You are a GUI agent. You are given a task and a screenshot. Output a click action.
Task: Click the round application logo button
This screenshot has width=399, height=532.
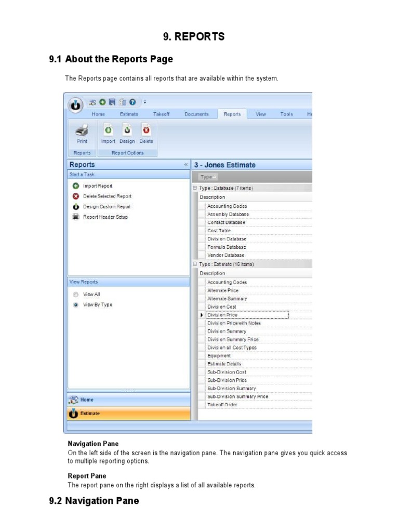[x=75, y=105]
